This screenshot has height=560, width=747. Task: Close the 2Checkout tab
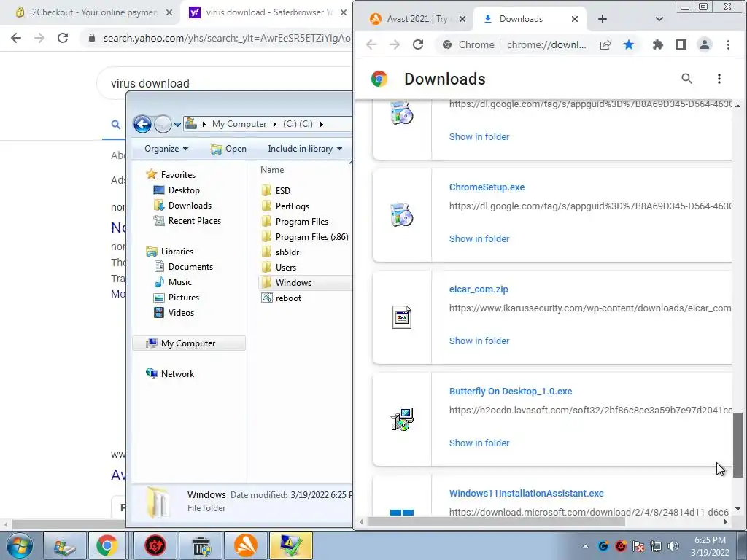169,13
